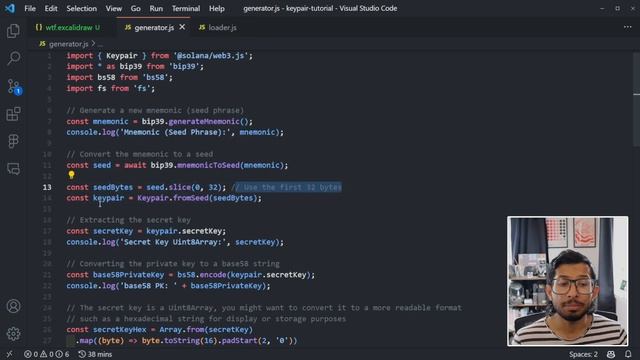640x360 pixels.
Task: Open the View menu
Action: tap(113, 8)
